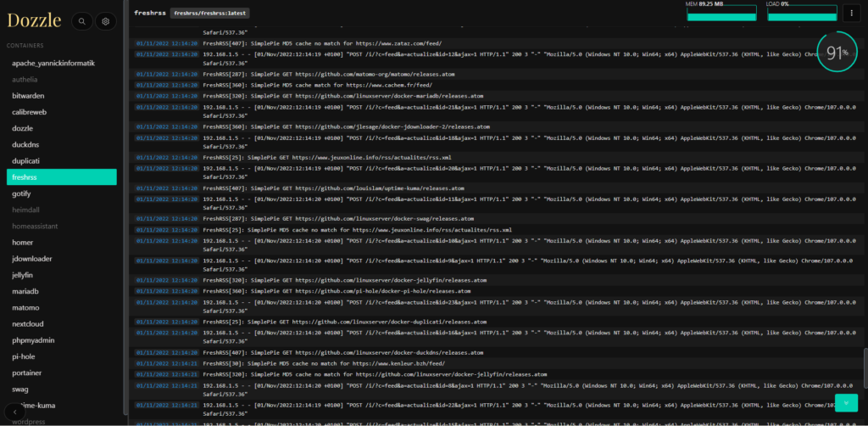Show logs for calibreweb
Image resolution: width=868 pixels, height=426 pixels.
(x=30, y=112)
